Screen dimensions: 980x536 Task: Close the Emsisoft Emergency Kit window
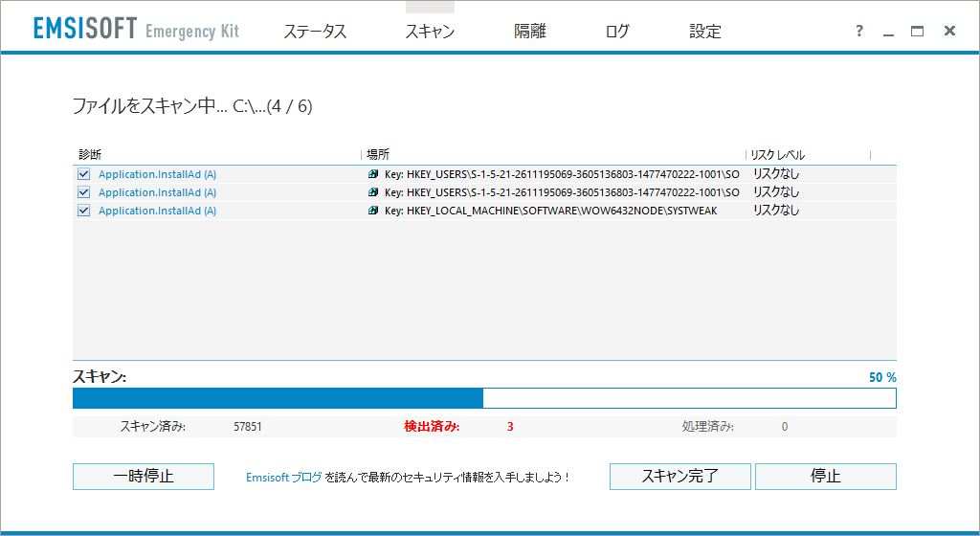point(949,31)
